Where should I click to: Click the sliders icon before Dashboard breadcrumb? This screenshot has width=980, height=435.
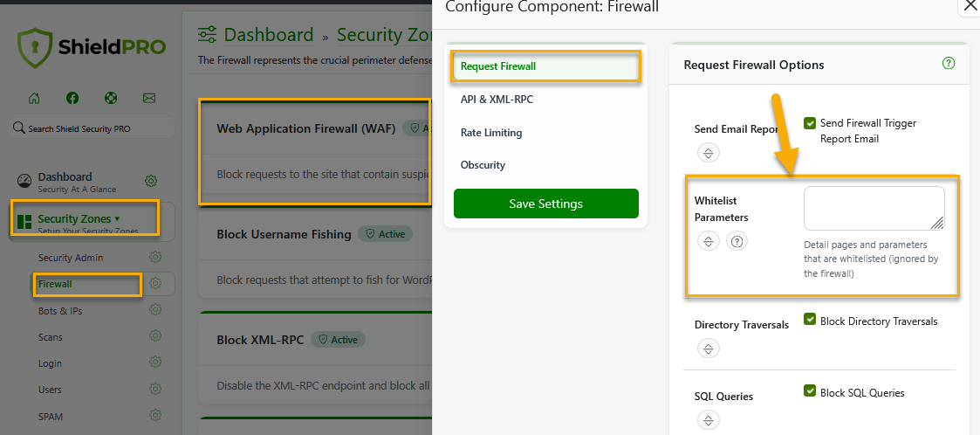tap(208, 34)
